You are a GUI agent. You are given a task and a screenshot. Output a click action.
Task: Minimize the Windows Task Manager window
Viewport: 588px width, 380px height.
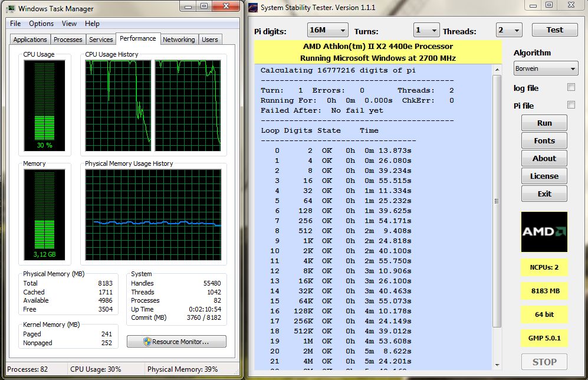point(188,6)
